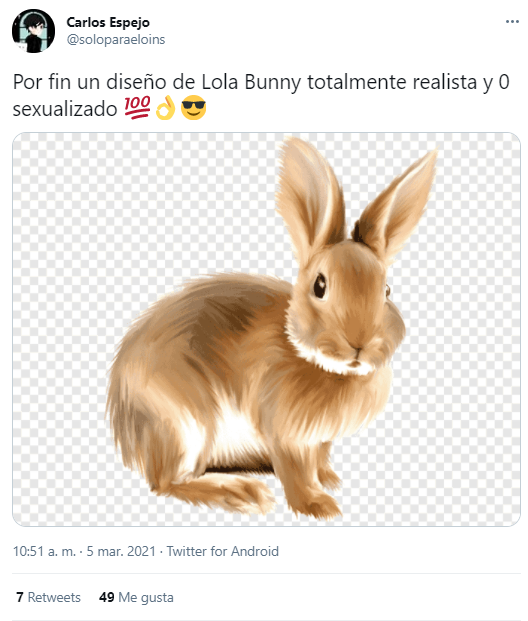Open Carlos Espejo's profile avatar
Screen dimensions: 528x621
[34, 31]
